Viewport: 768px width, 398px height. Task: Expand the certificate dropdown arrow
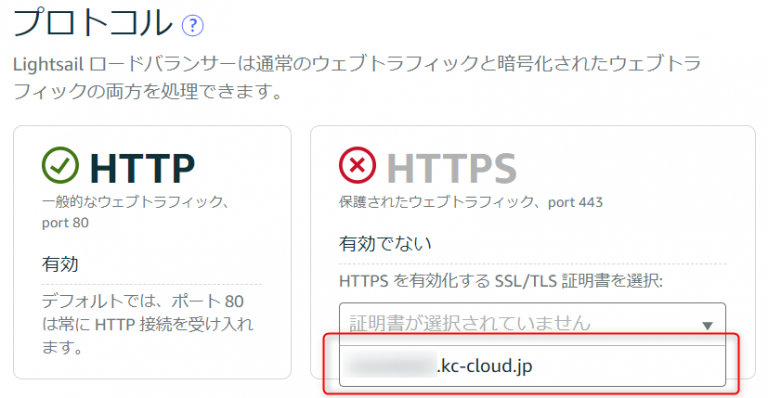707,325
